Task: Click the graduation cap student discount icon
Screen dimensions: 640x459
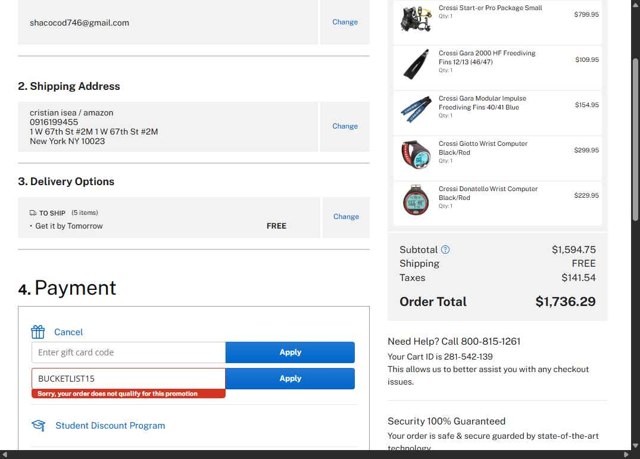Action: click(x=38, y=426)
